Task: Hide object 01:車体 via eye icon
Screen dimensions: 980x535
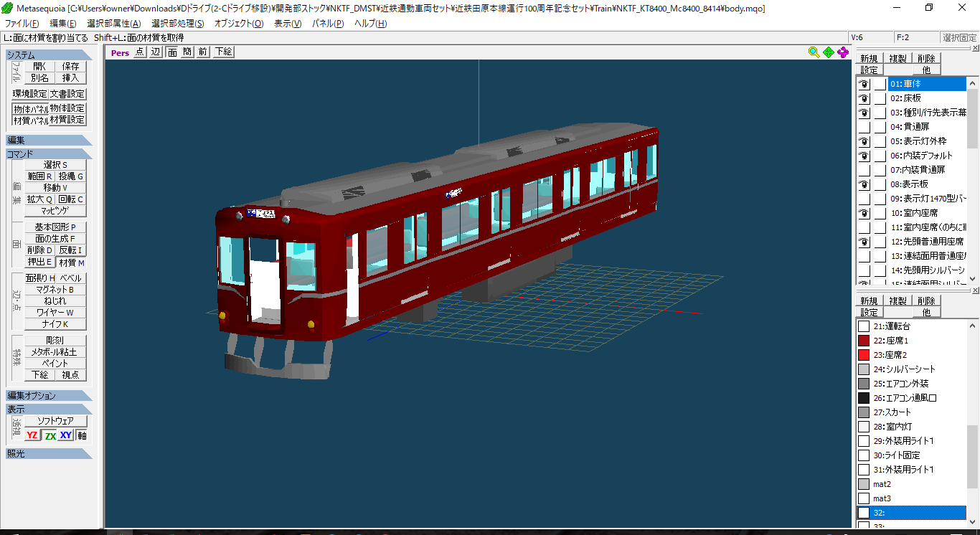Action: click(864, 84)
